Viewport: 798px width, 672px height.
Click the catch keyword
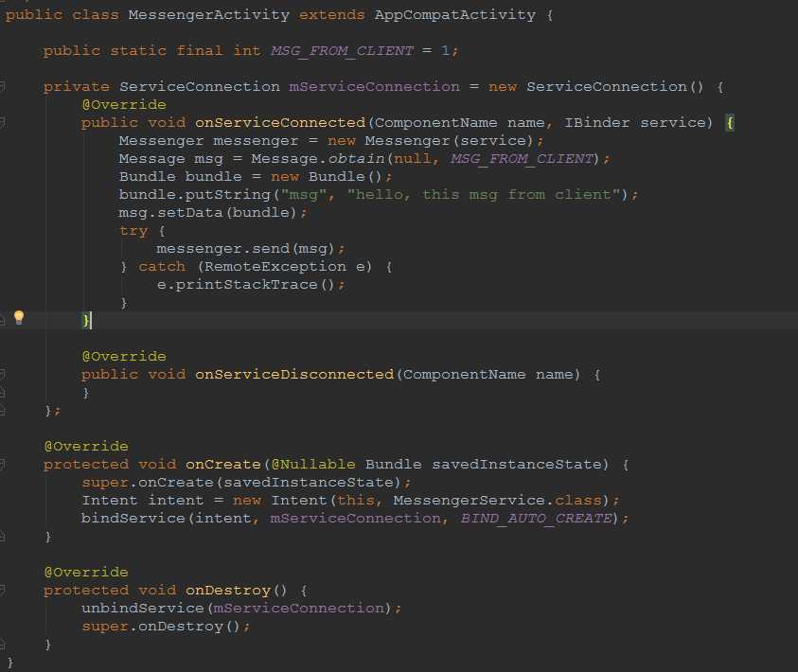162,266
